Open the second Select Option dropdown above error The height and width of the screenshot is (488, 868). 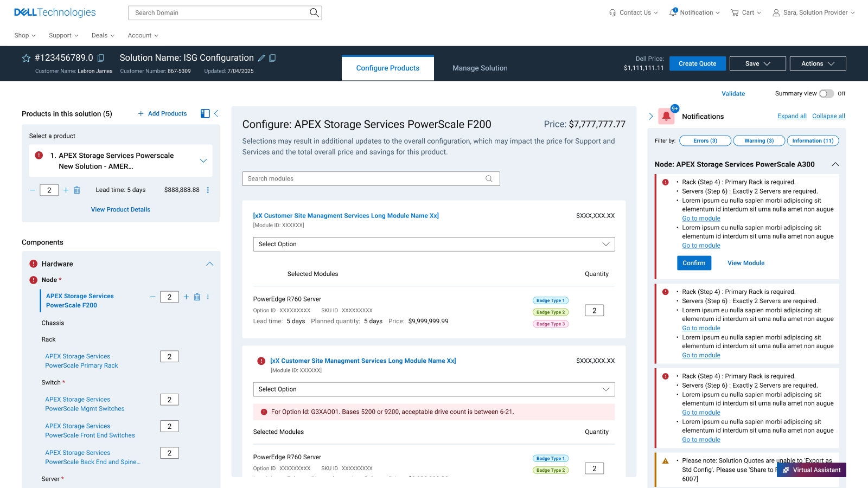(x=434, y=389)
